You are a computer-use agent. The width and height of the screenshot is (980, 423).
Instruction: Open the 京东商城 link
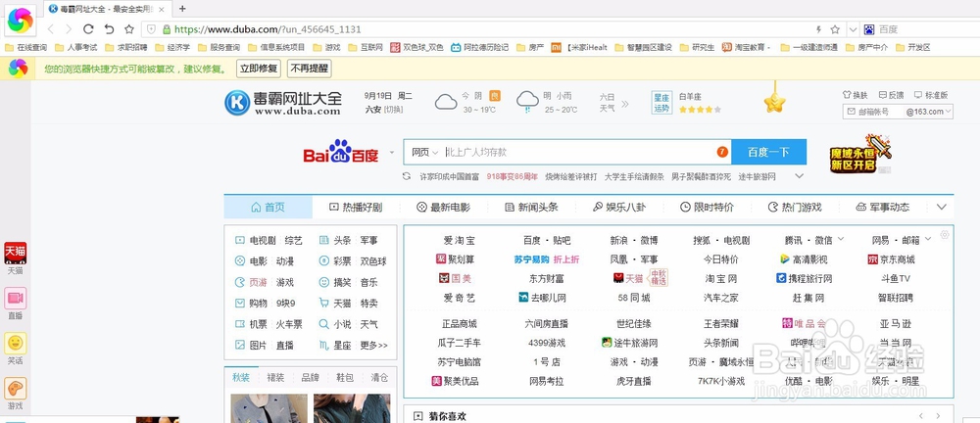(891, 259)
